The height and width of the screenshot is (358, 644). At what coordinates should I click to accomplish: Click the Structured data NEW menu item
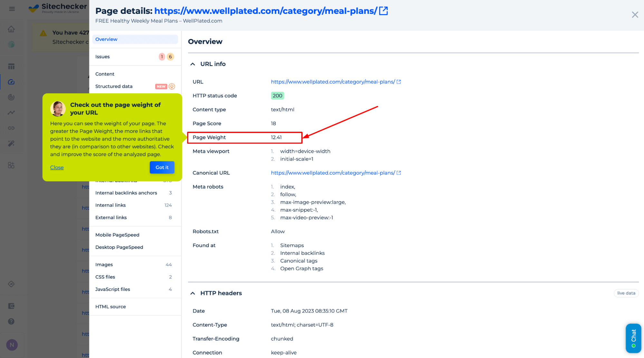coord(135,86)
